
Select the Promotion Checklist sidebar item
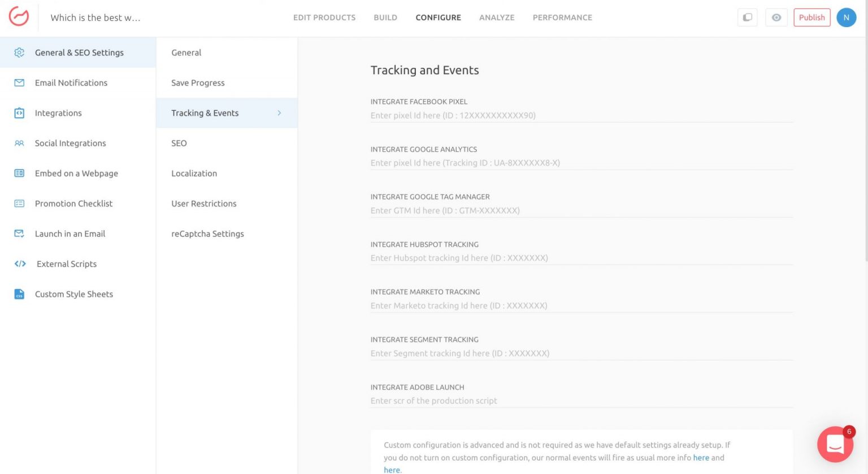[73, 204]
